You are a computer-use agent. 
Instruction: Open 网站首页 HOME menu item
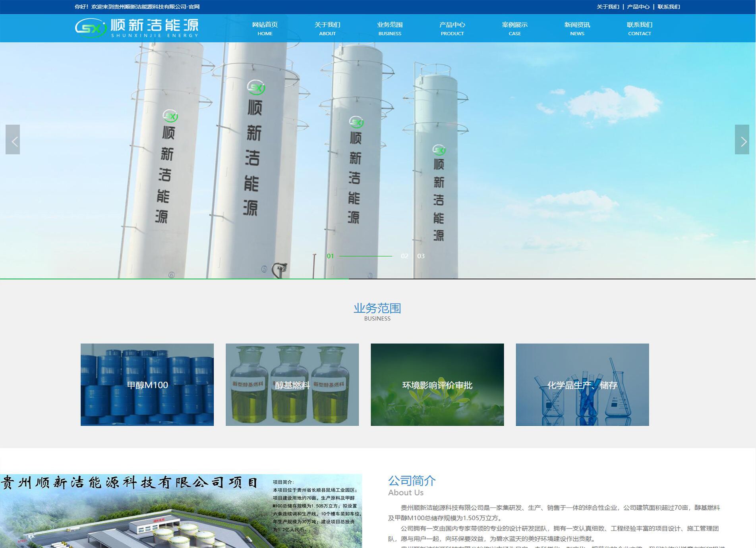pyautogui.click(x=265, y=29)
